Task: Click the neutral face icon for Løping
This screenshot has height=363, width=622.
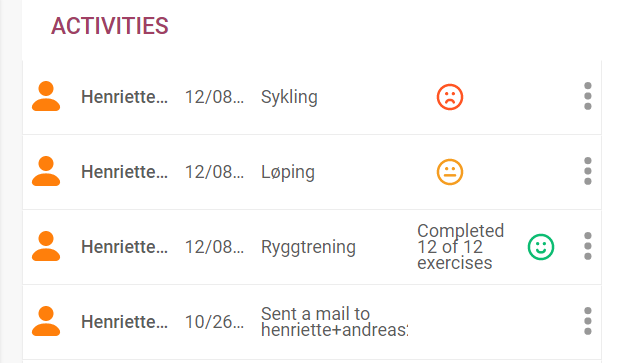Action: (x=450, y=172)
